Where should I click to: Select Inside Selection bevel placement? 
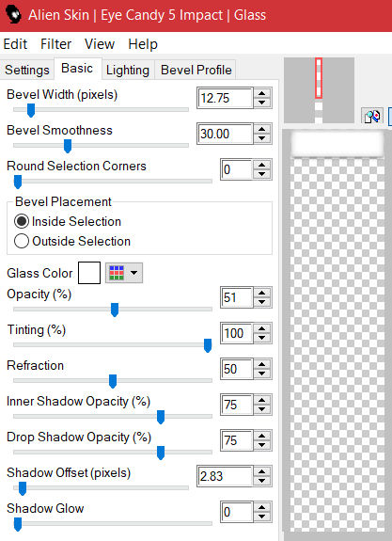(x=68, y=221)
